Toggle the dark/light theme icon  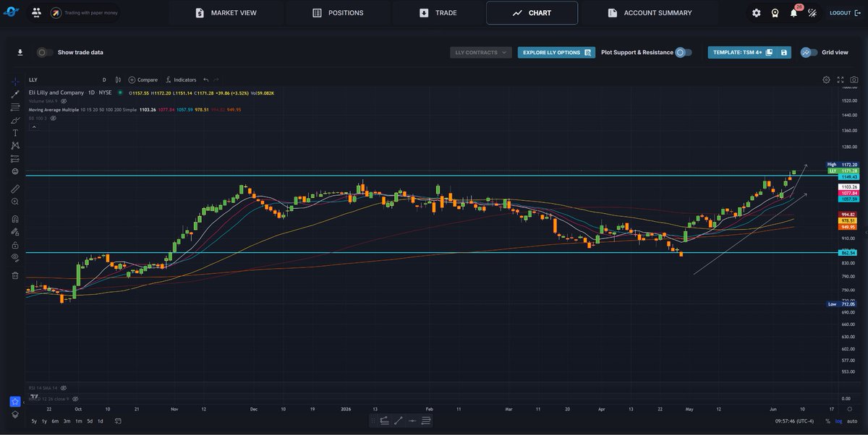(812, 13)
